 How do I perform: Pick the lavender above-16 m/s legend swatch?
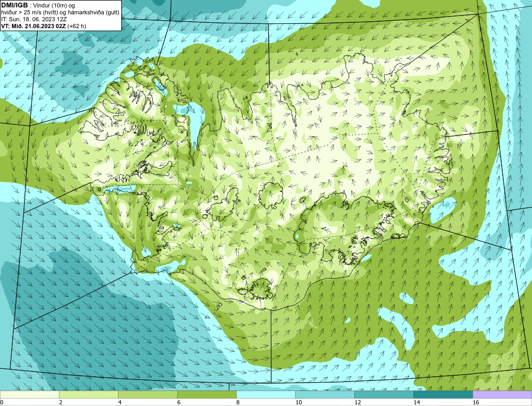(502, 394)
